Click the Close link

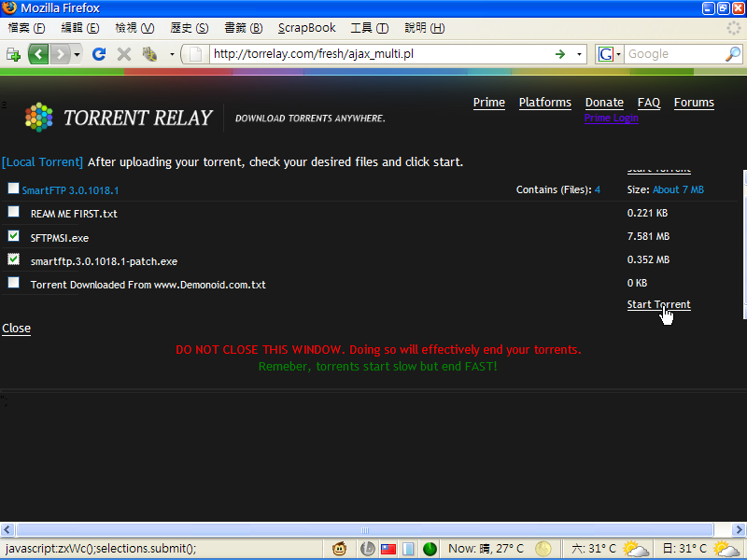(16, 329)
